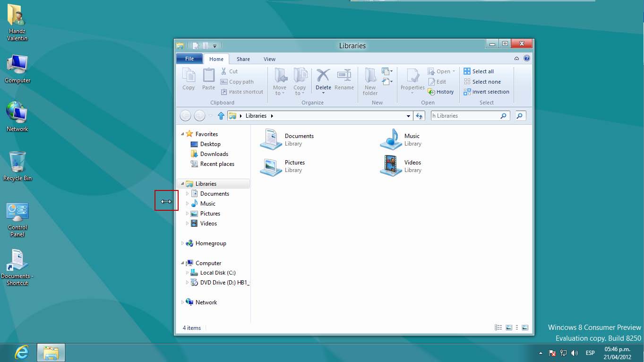Screen dimensions: 644x362
Task: Open the File menu tab
Action: pyautogui.click(x=189, y=59)
